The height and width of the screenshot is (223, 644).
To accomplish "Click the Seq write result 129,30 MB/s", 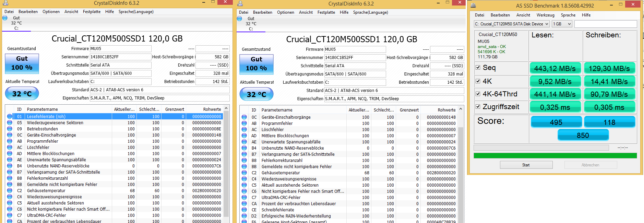I will [609, 68].
